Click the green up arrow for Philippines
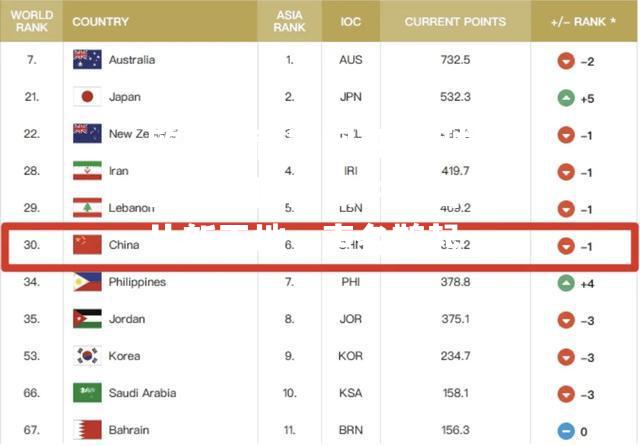Image resolution: width=640 pixels, height=446 pixels. 566,283
